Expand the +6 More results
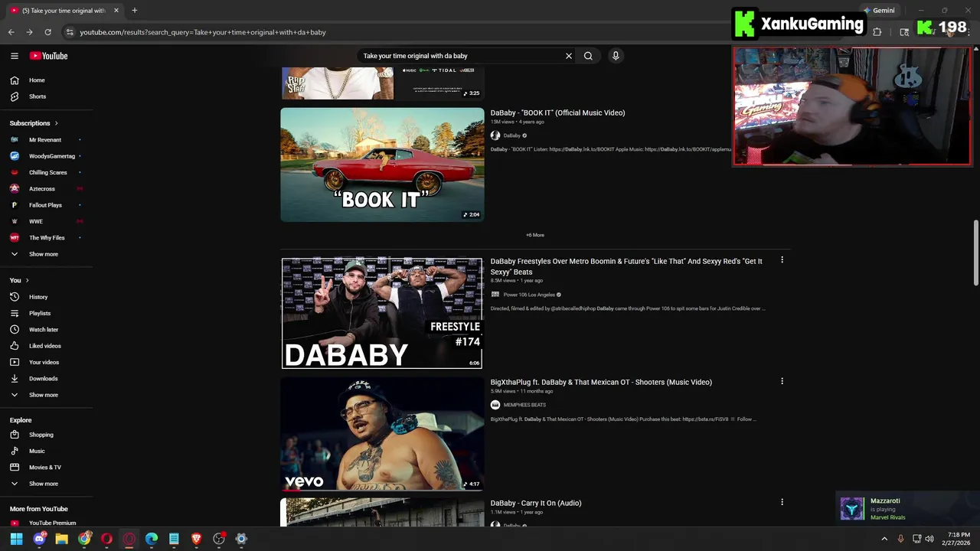The image size is (980, 551). [x=535, y=235]
